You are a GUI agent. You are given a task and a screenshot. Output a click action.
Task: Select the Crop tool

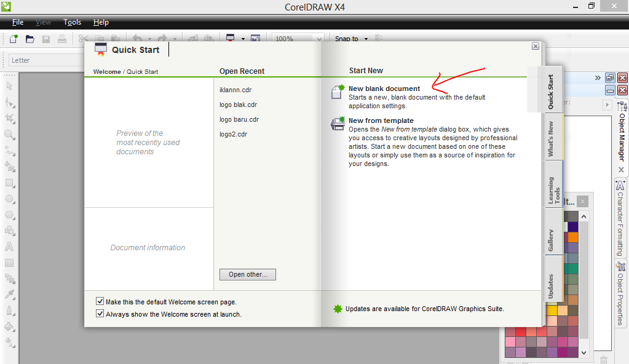(10, 119)
